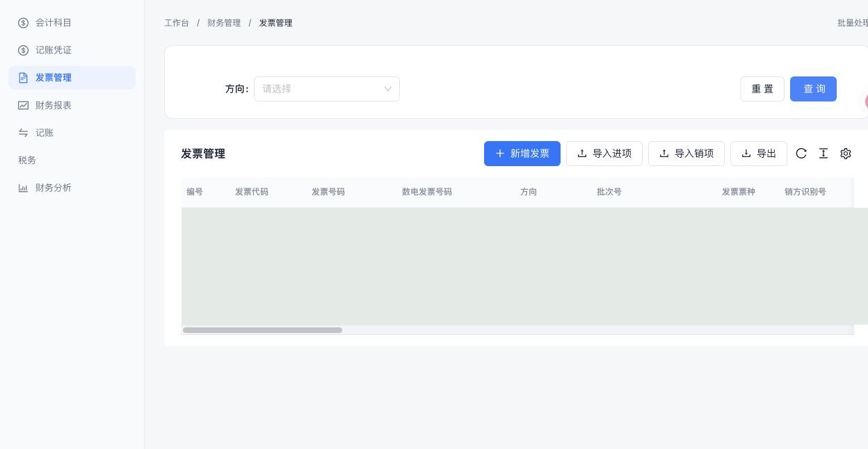Click the 记账凭证 dollar icon
Screen dimensions: 868x449
coord(24,50)
